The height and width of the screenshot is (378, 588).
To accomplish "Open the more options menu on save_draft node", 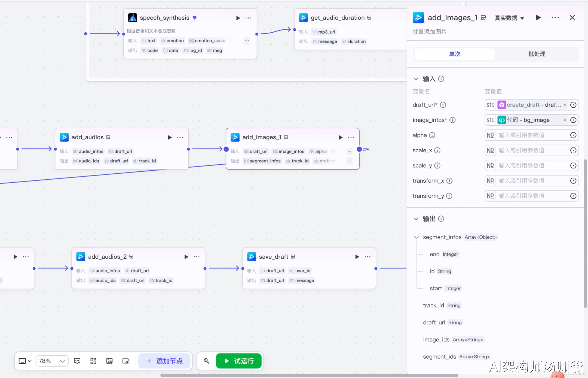I will (367, 257).
